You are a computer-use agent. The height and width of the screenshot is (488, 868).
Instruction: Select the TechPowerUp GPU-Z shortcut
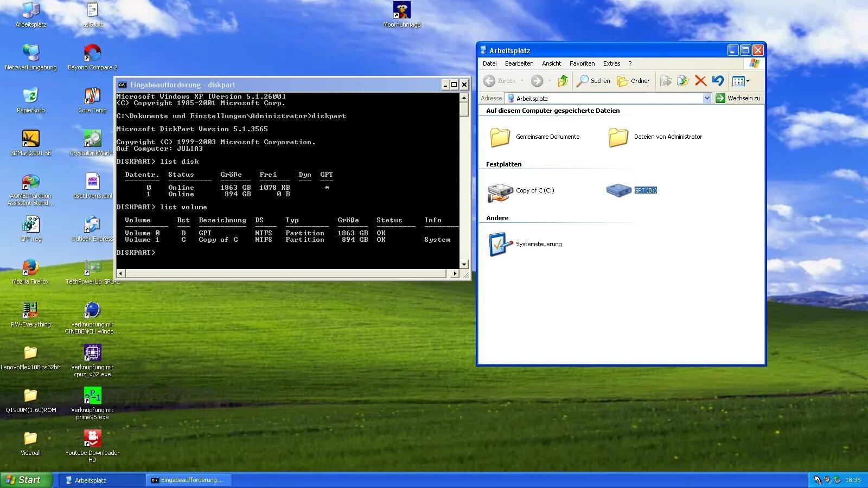[92, 272]
